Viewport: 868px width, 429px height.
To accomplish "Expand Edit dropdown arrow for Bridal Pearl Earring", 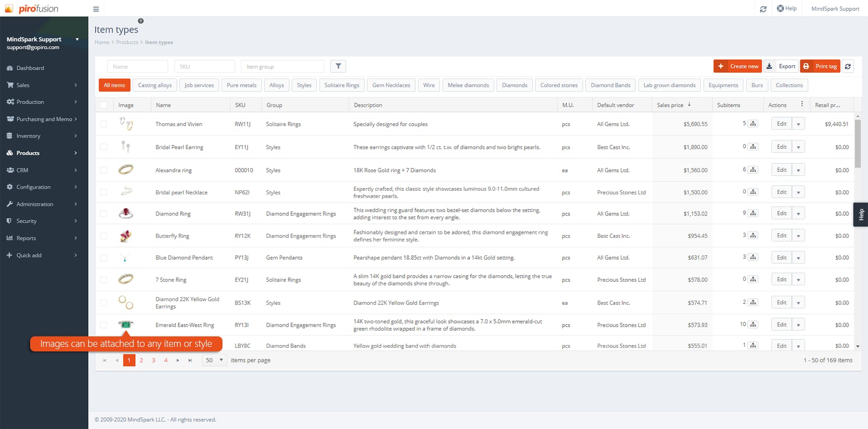I will point(798,147).
